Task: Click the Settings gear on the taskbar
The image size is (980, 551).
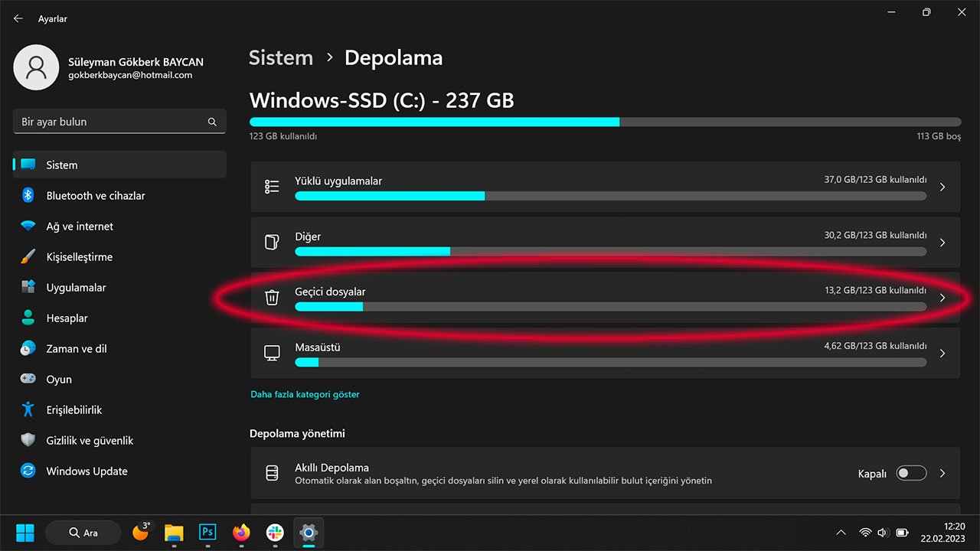Action: 309,532
